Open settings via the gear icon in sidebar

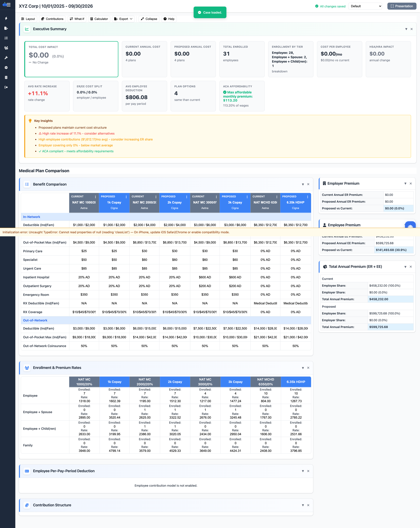[6, 68]
